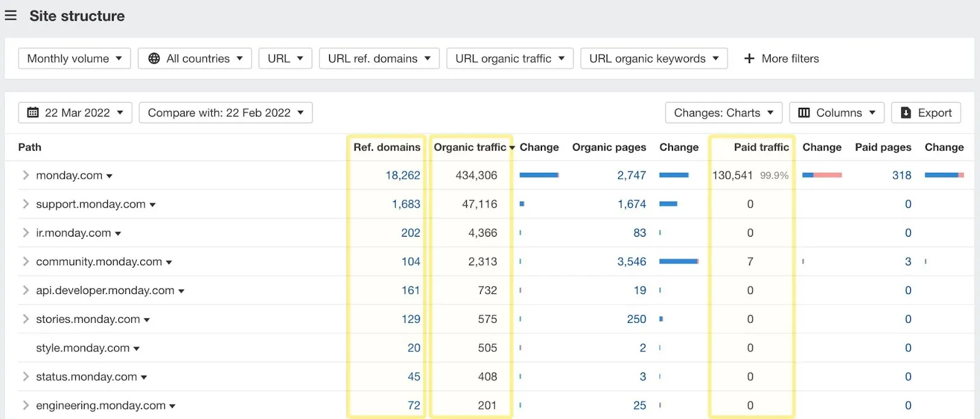Sort by the Ref. domains column header
The image size is (980, 419).
(x=386, y=147)
